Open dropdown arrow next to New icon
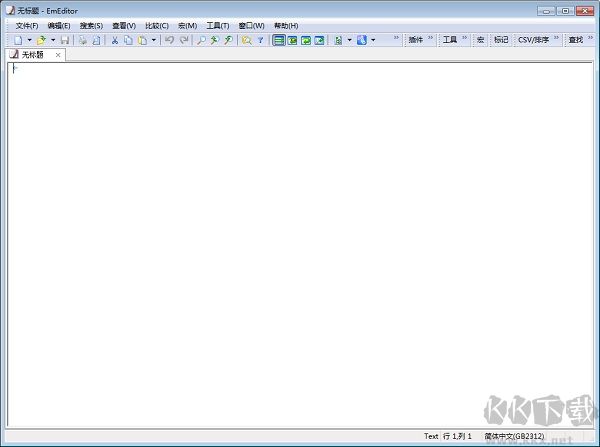 tap(29, 40)
